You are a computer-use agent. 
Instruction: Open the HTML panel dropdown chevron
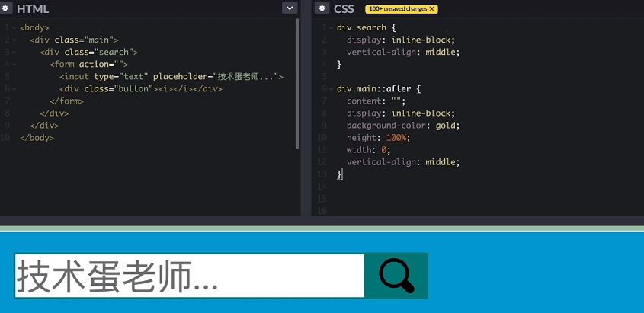tap(290, 8)
